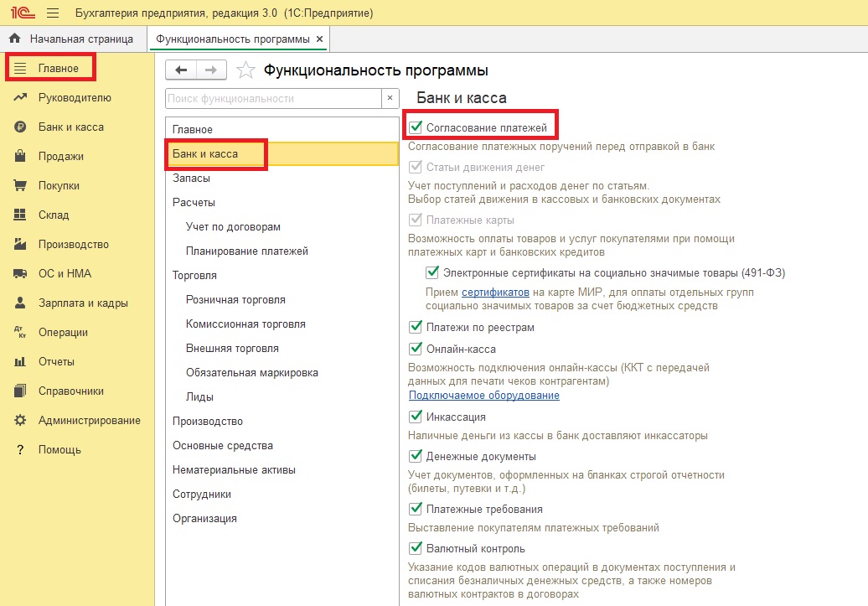
Task: Select Торговля in the functionality list
Action: click(282, 275)
